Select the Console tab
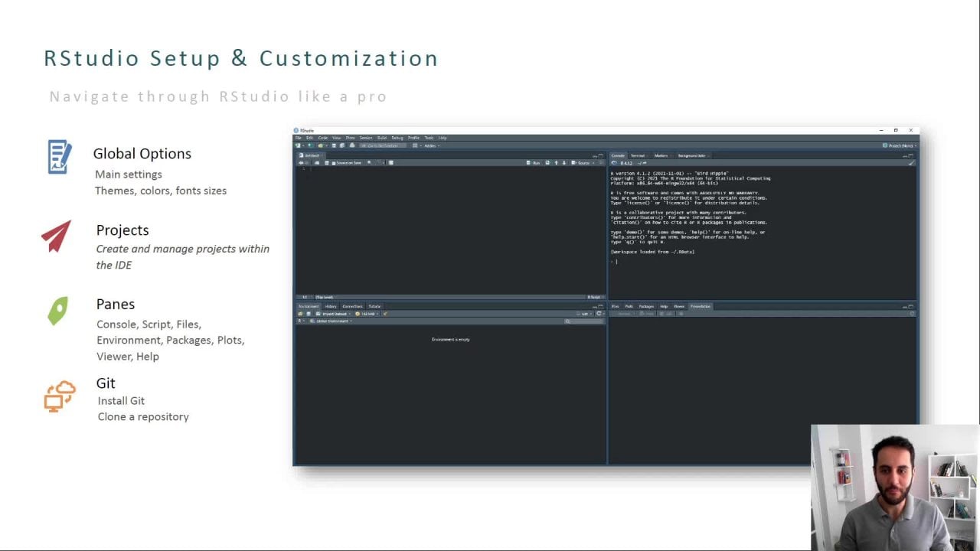Viewport: 980px width, 551px height. (x=618, y=155)
